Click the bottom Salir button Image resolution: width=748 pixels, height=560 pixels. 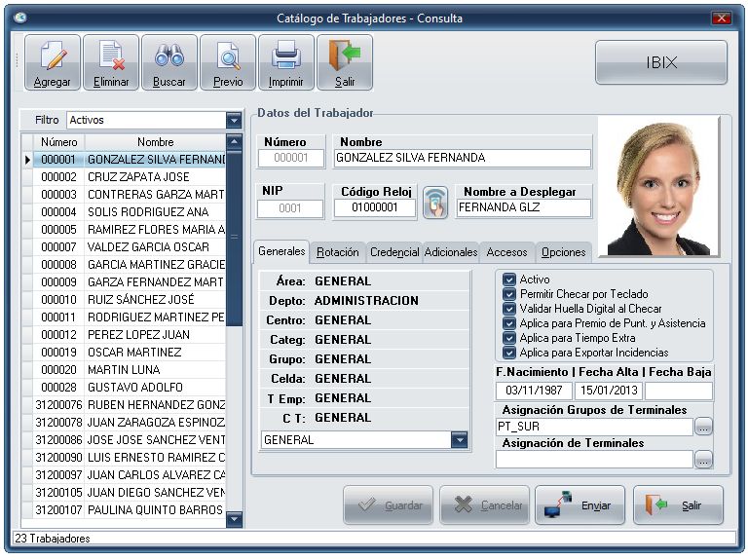point(678,505)
